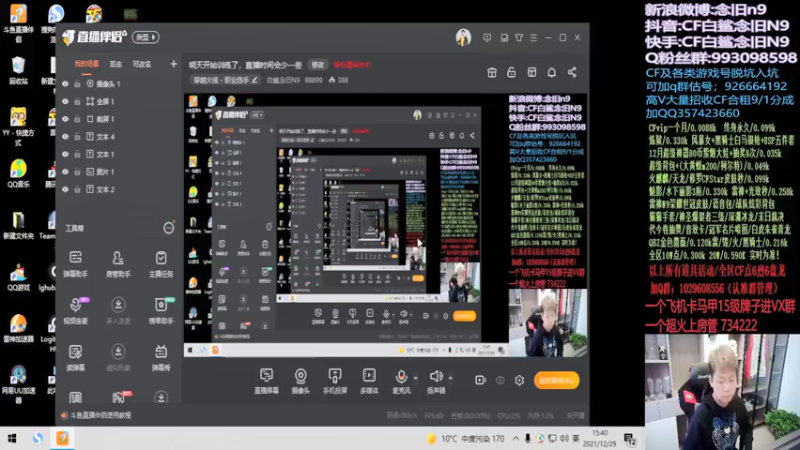Add a 手机投屏 phone cast source
The height and width of the screenshot is (450, 800).
click(335, 381)
